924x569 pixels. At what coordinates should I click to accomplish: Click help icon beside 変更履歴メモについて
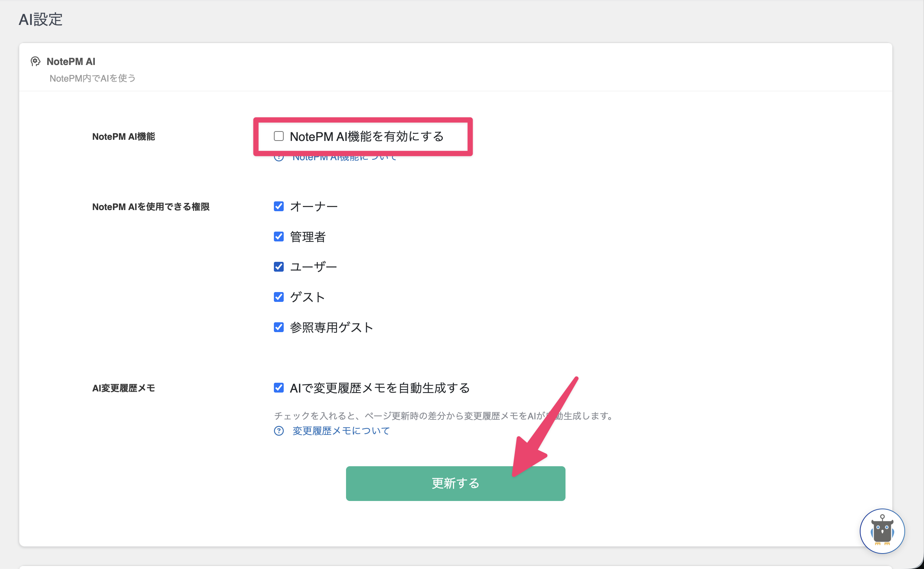[279, 431]
